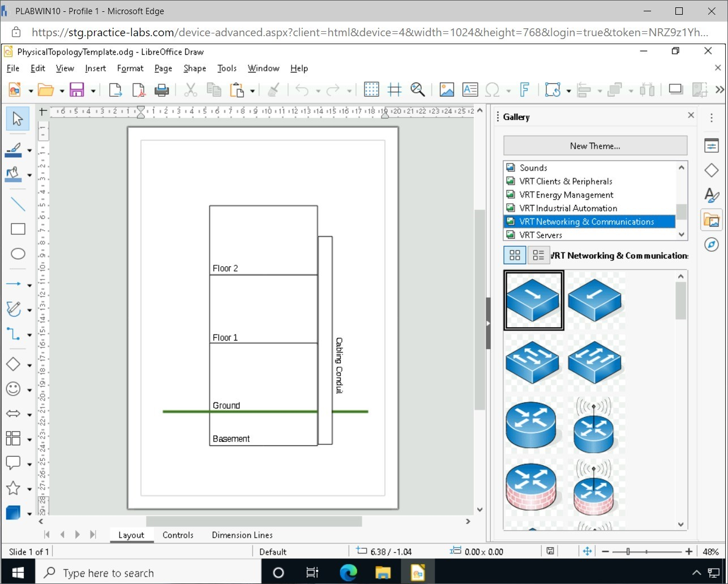
Task: Click the Export as PDF icon
Action: click(x=138, y=90)
